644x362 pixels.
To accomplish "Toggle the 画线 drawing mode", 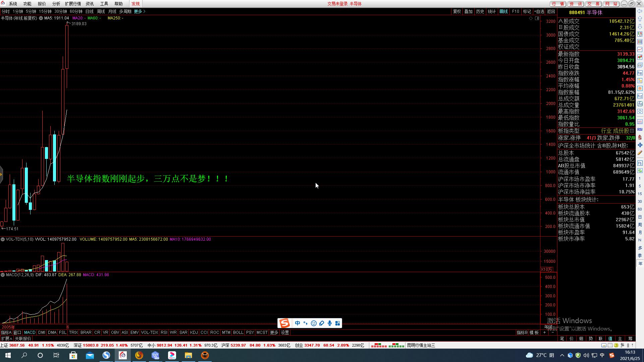I will coord(503,11).
